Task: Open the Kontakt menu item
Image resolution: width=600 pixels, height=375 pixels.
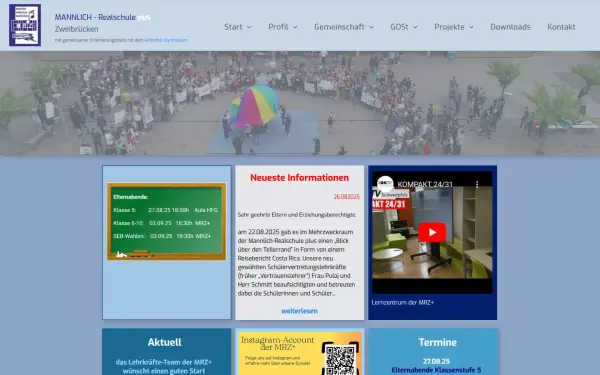Action: click(561, 27)
